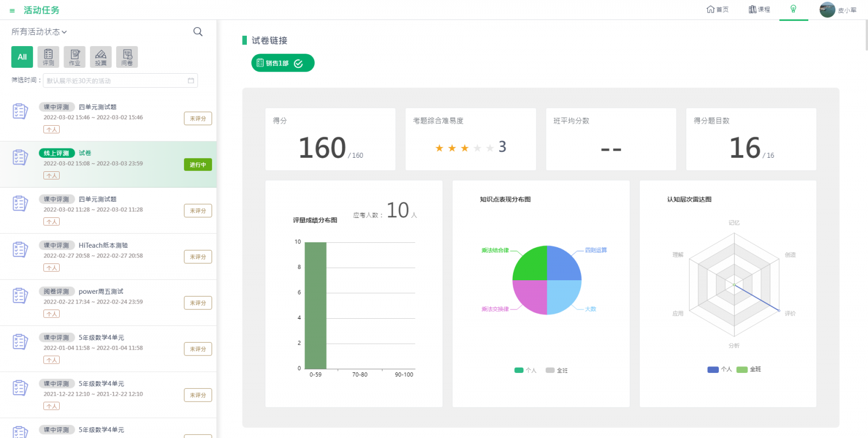Toggle the All activity filter
This screenshot has width=868, height=438.
point(22,57)
